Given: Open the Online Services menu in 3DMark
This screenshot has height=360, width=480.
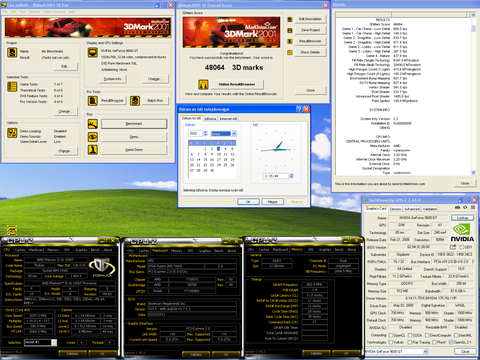Looking at the screenshot, I should point(54,12).
